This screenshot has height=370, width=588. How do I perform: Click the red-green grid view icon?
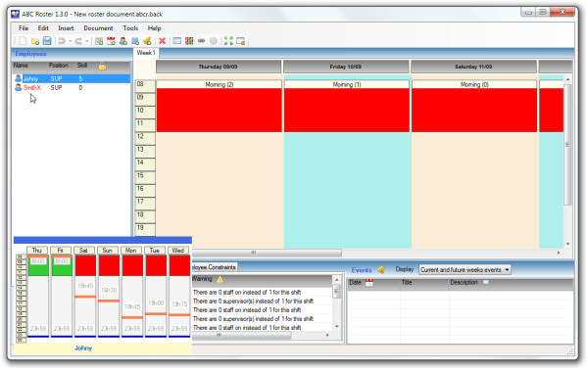click(x=189, y=41)
